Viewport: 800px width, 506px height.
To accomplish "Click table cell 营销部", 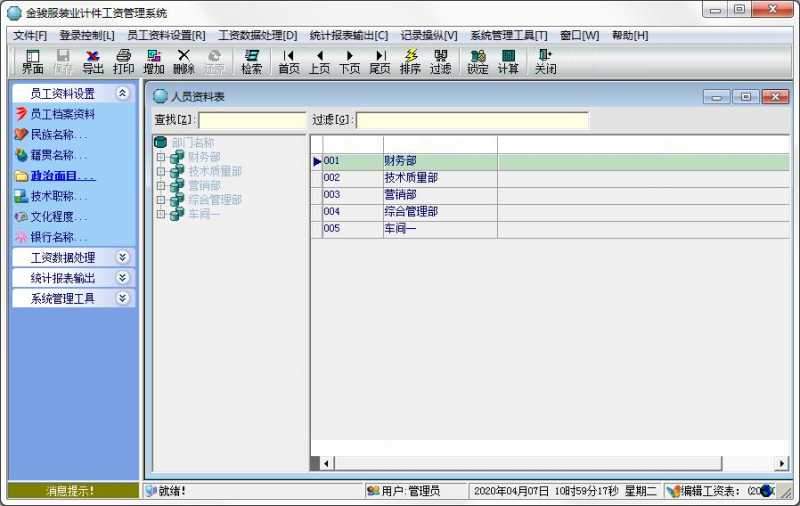I will (440, 195).
